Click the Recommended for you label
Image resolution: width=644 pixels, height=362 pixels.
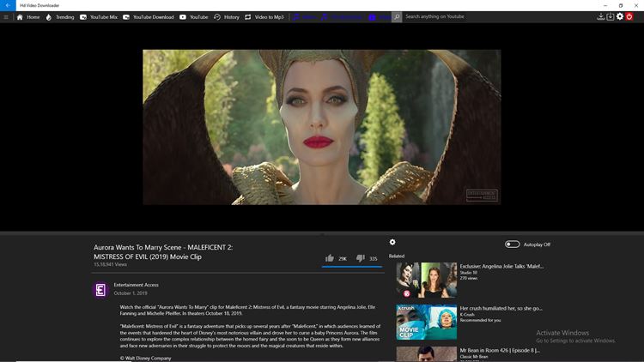point(480,320)
